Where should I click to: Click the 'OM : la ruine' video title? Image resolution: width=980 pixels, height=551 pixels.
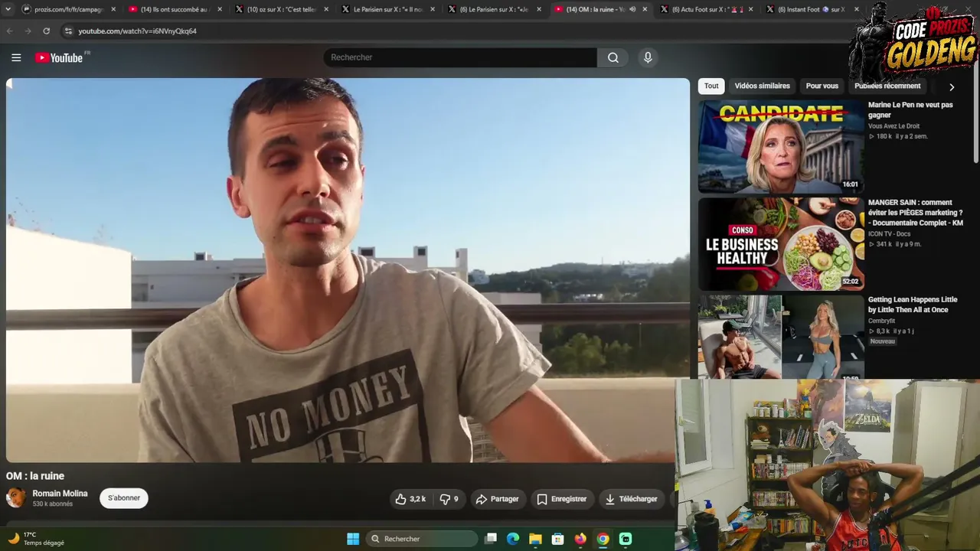click(x=35, y=476)
